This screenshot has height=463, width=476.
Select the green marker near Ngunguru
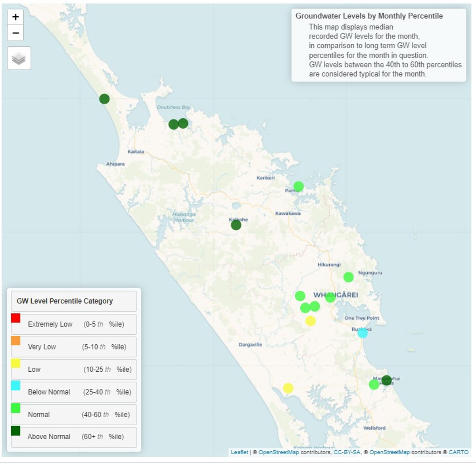348,277
